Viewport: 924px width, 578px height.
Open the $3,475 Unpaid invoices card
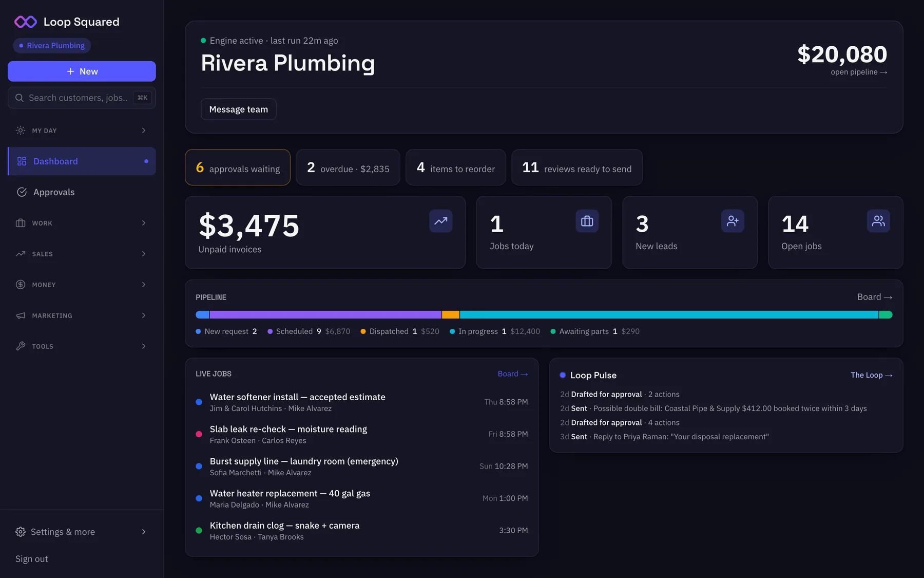coord(325,232)
